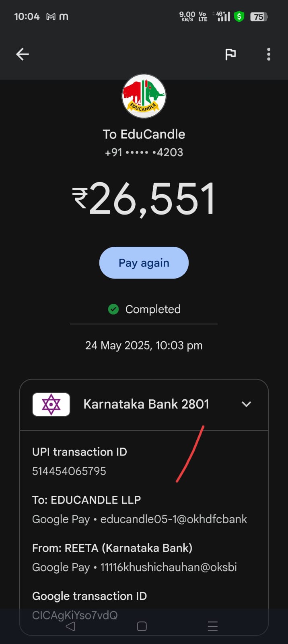Viewport: 288px width, 644px height.
Task: Tap the back arrow icon
Action: coord(23,54)
